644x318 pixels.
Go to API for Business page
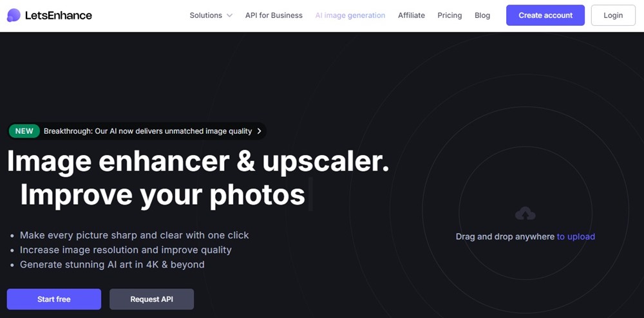(274, 15)
